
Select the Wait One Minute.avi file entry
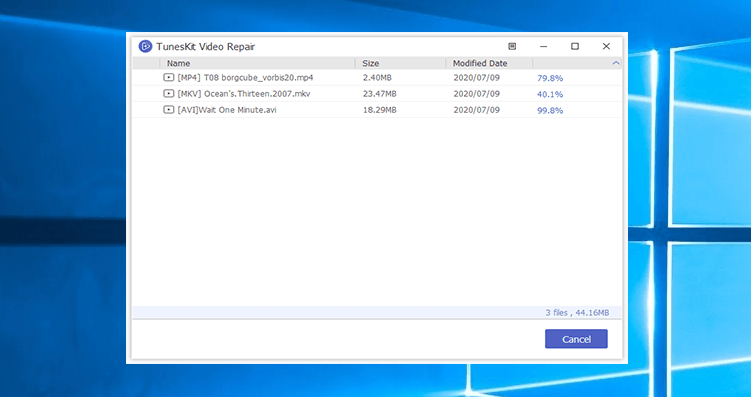[377, 110]
